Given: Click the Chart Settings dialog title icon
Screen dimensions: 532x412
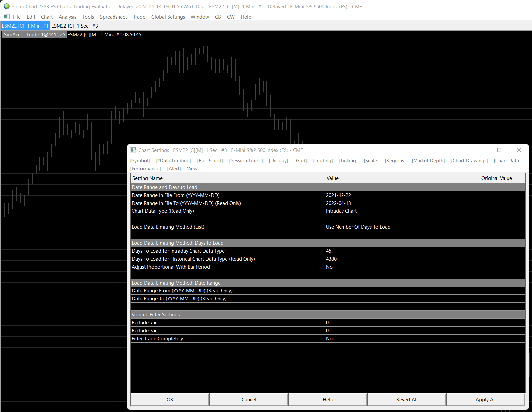Looking at the screenshot, I should (x=133, y=150).
